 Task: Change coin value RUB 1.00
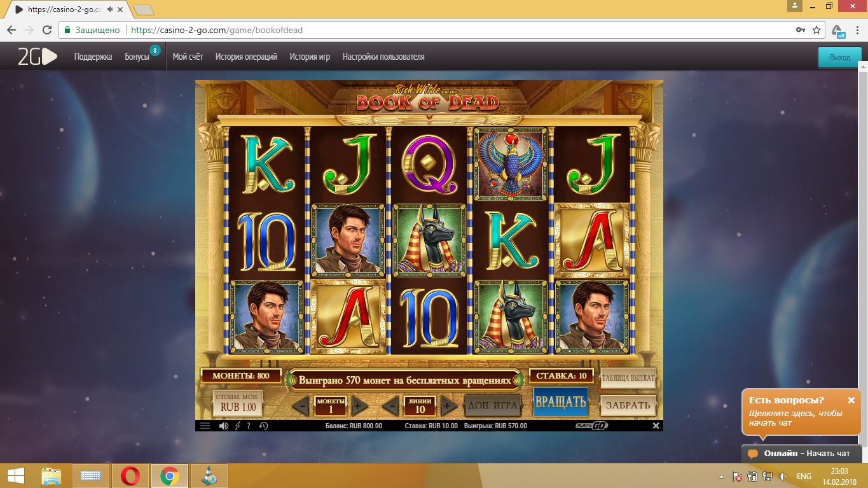pos(237,403)
